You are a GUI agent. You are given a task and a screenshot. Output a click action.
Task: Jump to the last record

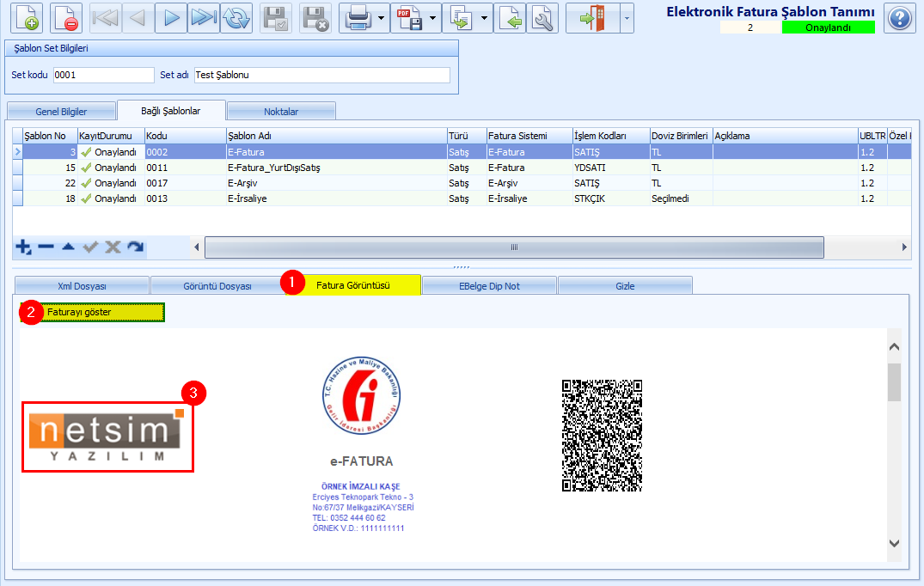tap(204, 18)
